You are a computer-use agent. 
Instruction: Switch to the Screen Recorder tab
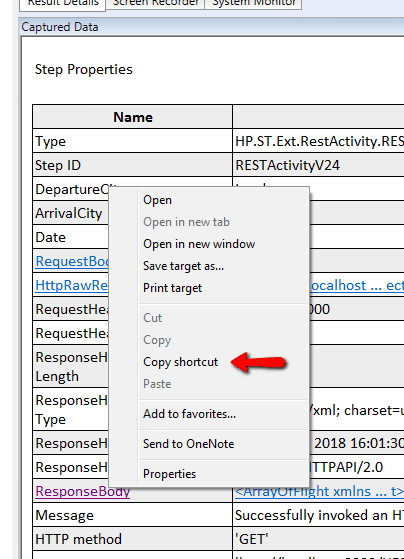pos(155,4)
